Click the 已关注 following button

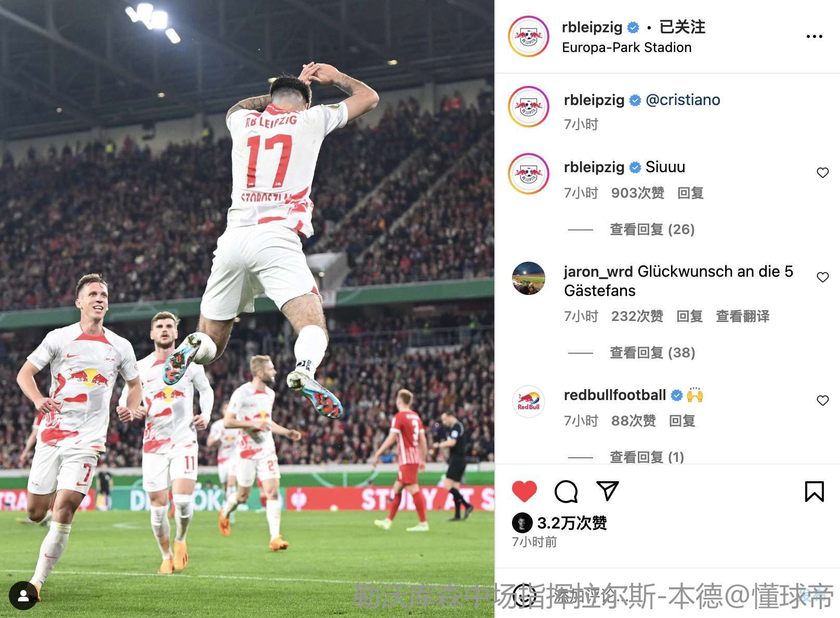point(682,27)
